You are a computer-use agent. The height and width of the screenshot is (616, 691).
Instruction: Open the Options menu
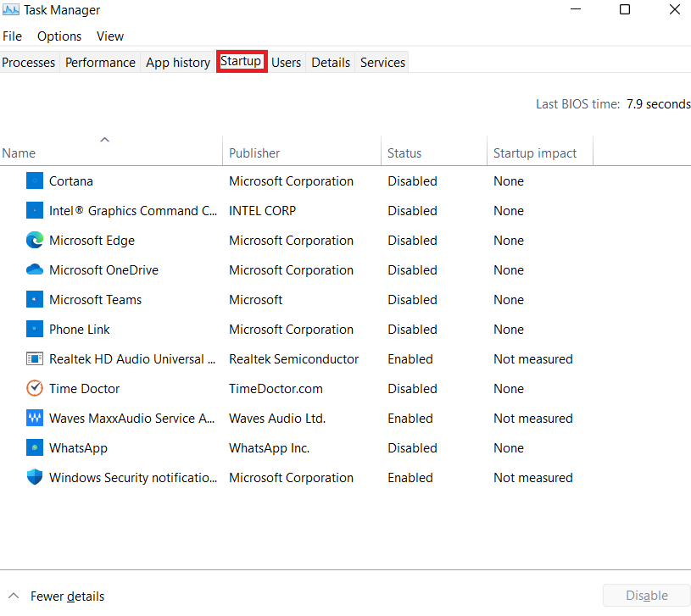[x=59, y=36]
